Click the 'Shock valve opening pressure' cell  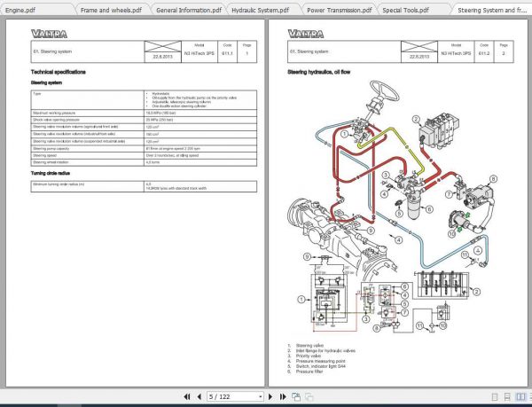(x=88, y=120)
